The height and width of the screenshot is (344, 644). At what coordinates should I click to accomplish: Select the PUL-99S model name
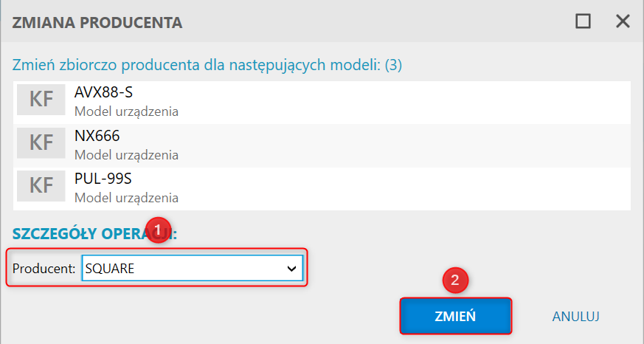click(103, 179)
